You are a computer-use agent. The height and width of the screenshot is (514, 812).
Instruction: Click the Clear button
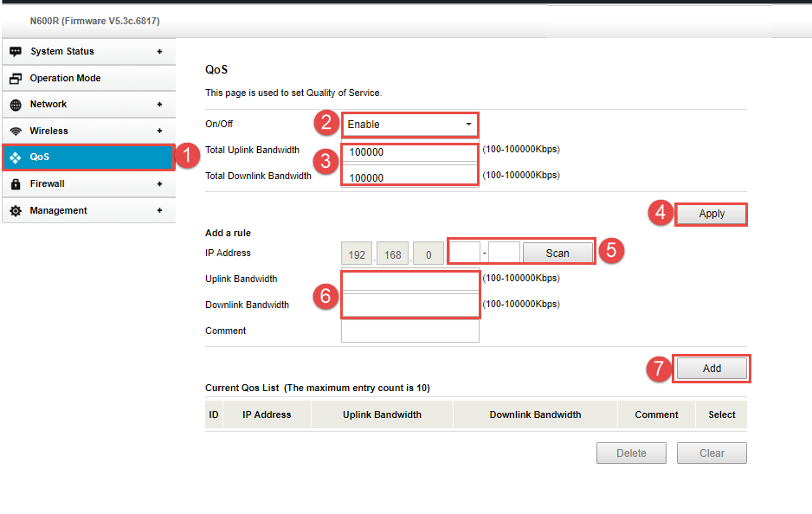(712, 453)
